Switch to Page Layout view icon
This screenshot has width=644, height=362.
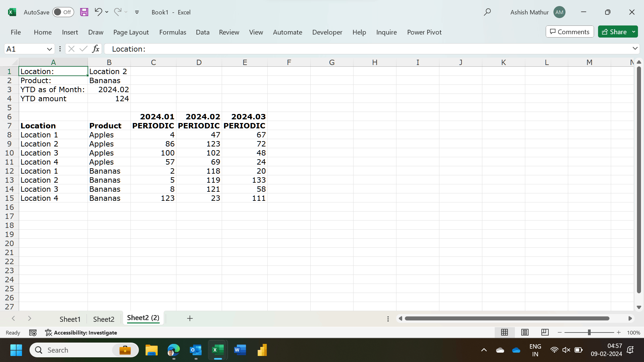pos(525,332)
